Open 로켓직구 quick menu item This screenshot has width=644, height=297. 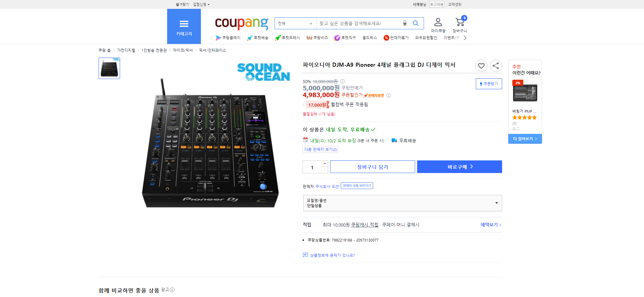345,38
